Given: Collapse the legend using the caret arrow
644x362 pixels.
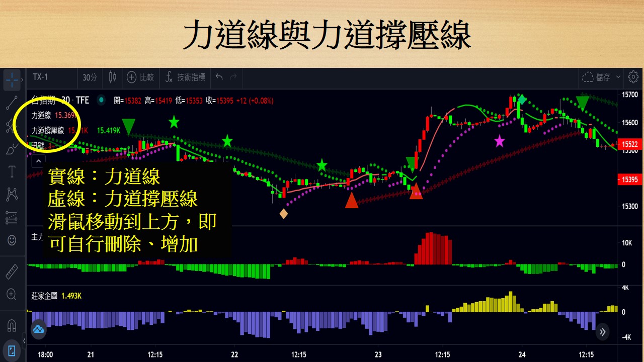Looking at the screenshot, I should click(x=39, y=160).
